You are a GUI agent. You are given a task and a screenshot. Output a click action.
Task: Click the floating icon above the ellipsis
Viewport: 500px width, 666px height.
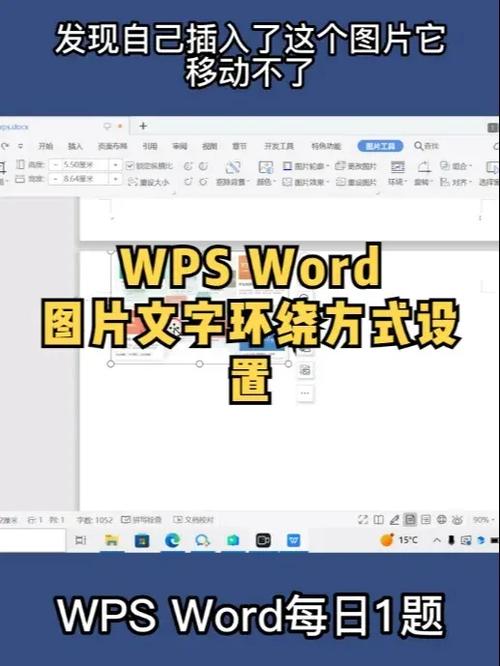(305, 370)
